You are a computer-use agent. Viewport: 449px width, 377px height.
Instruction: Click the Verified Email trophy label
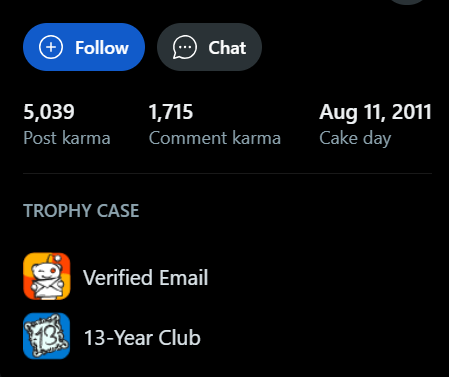(145, 277)
